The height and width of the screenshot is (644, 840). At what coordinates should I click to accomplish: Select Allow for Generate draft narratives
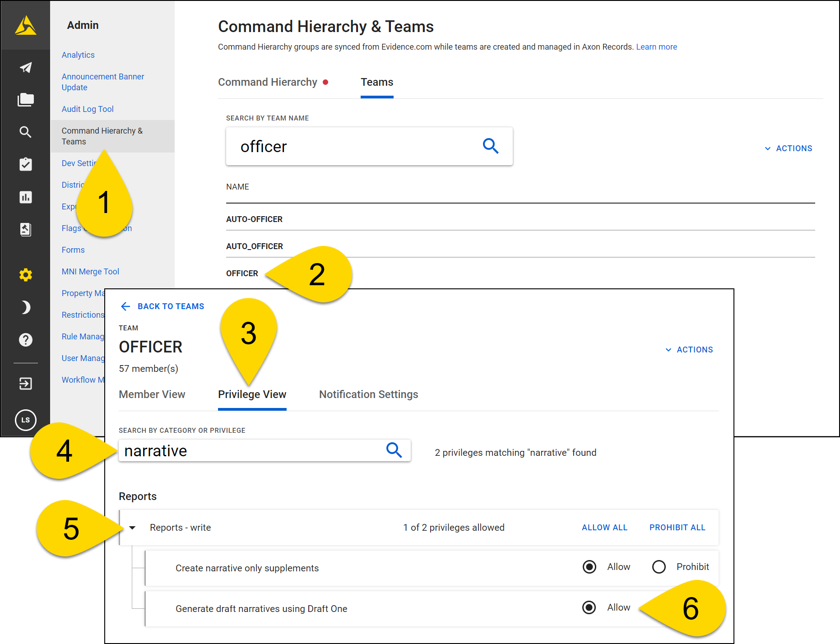click(589, 607)
